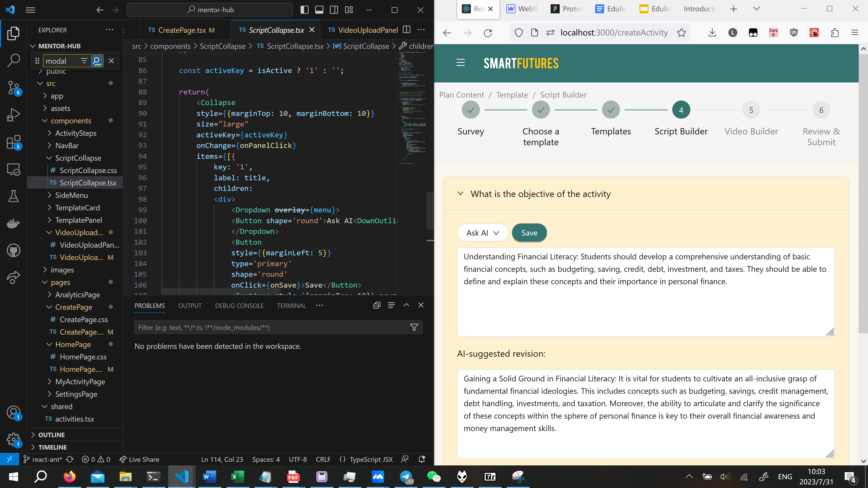This screenshot has height=488, width=868.
Task: Click the problems filter funnel icon
Action: pyautogui.click(x=414, y=327)
